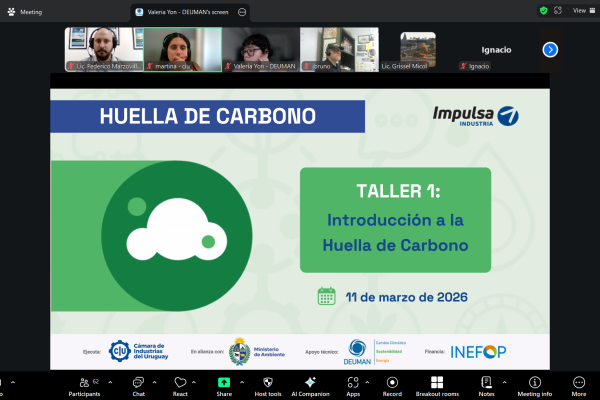600x400 pixels.
Task: Select Ignacio participant tile
Action: [x=496, y=50]
